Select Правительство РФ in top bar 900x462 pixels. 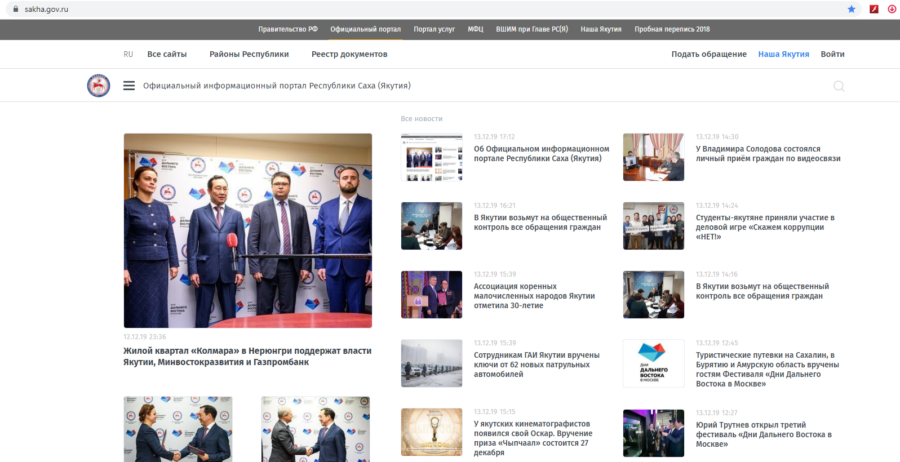click(x=288, y=29)
